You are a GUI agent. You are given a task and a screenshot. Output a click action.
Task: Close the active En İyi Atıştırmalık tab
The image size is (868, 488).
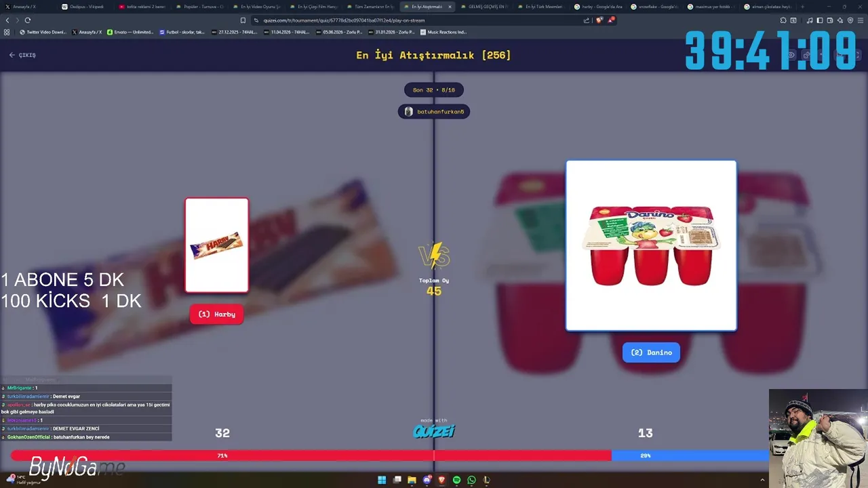(450, 7)
